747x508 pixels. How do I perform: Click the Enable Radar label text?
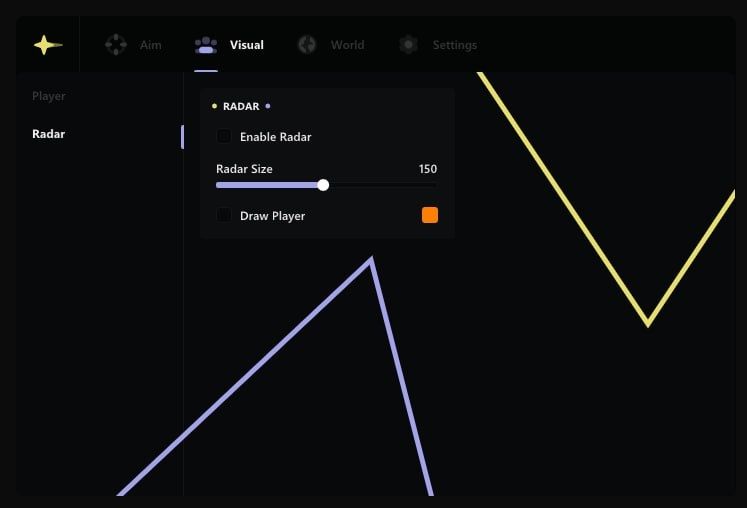(x=276, y=137)
